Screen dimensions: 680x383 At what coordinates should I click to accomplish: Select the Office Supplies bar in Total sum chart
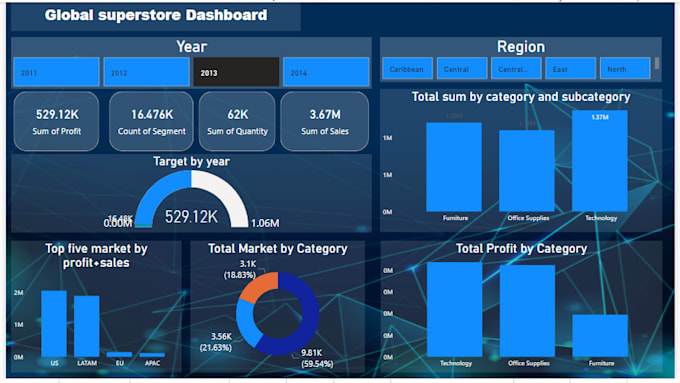[x=526, y=171]
